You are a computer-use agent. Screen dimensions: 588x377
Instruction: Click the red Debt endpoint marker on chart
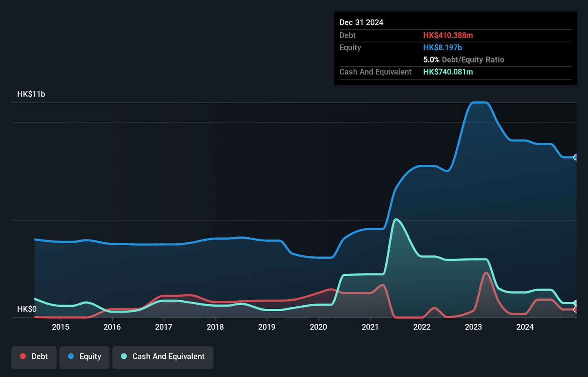(575, 310)
